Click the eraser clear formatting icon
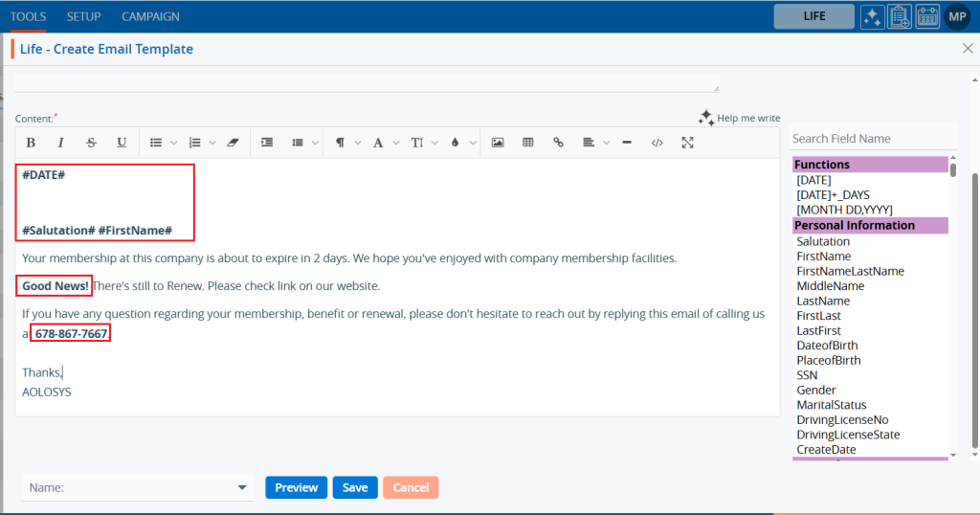The image size is (980, 515). 231,143
